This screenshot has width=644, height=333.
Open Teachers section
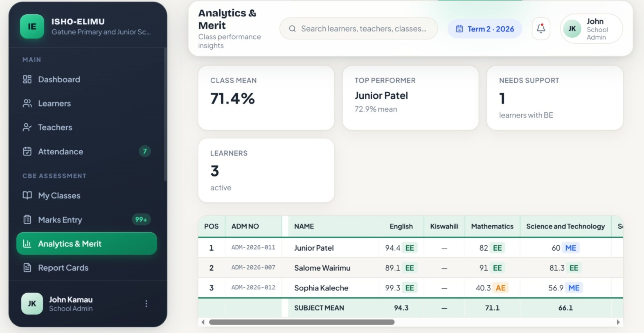click(x=87, y=127)
